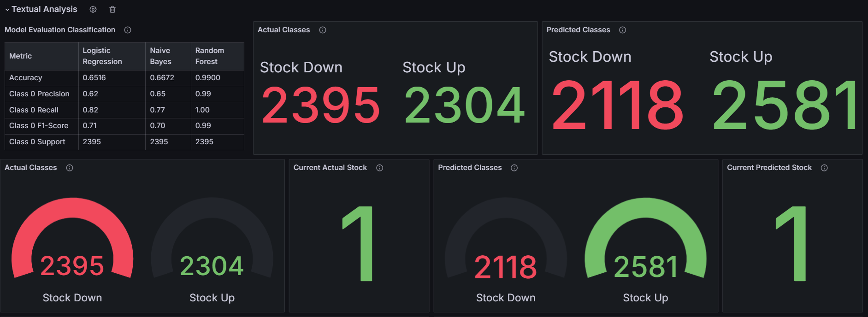
Task: Sort table by Logistic Regression column header
Action: (x=102, y=56)
